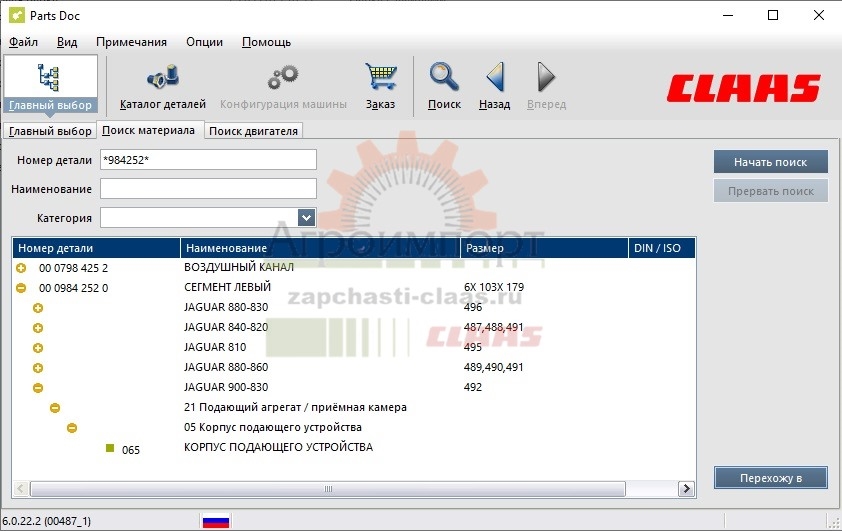842x531 pixels.
Task: Close the Parts Doc window
Action: pos(818,15)
